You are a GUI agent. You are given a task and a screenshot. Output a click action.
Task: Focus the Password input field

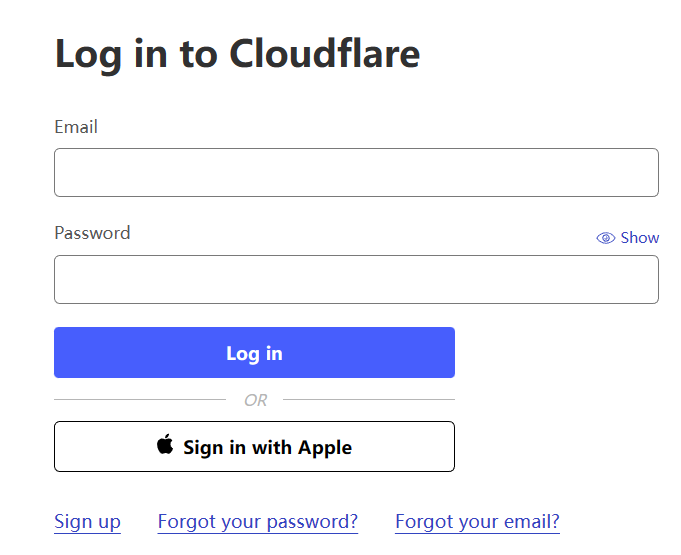(x=356, y=280)
